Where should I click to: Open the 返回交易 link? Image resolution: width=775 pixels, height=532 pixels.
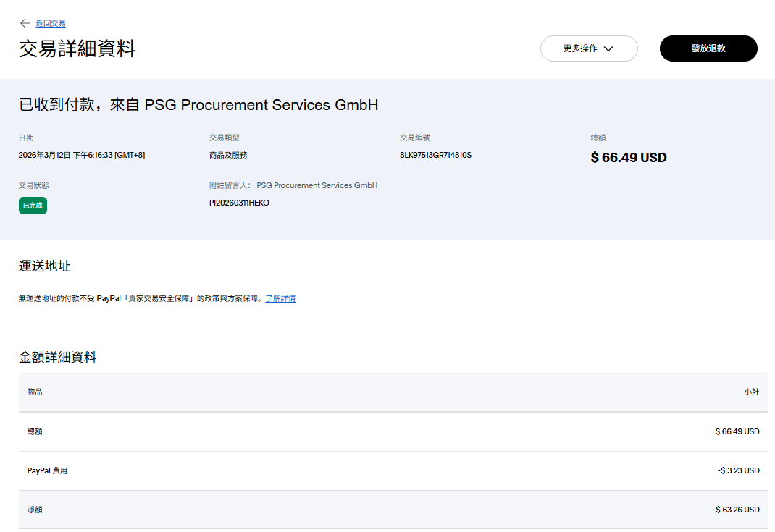coord(51,23)
